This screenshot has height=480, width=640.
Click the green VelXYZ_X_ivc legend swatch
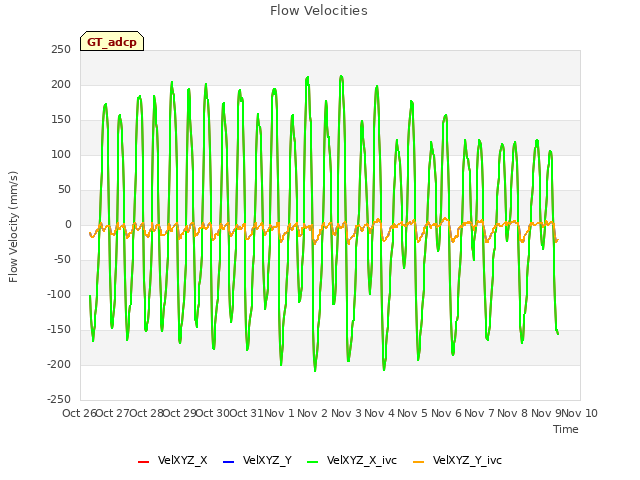[313, 462]
